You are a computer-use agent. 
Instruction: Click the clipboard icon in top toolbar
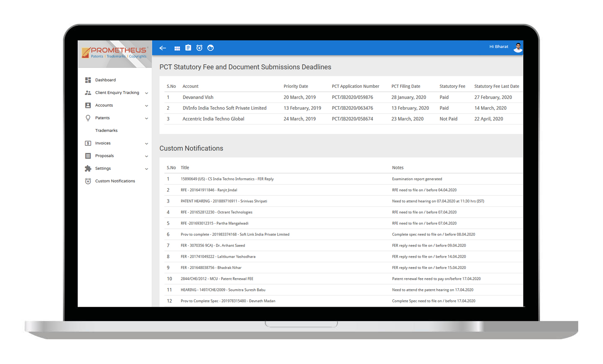click(188, 48)
